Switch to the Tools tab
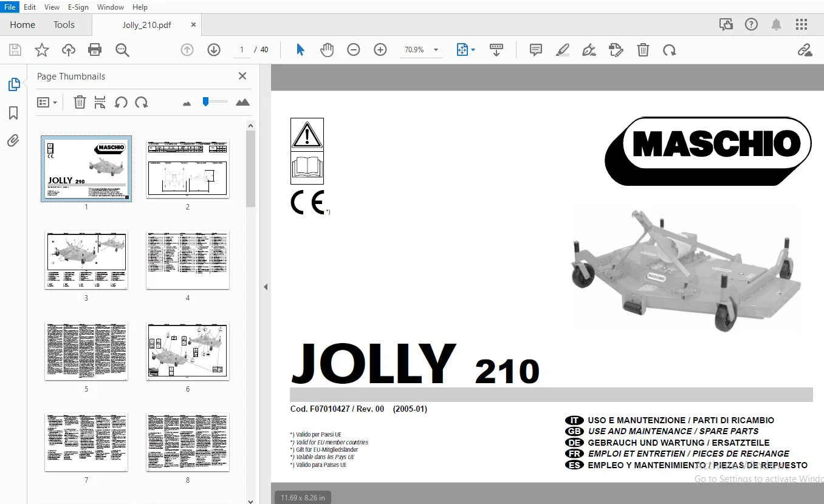The image size is (824, 504). pos(64,25)
